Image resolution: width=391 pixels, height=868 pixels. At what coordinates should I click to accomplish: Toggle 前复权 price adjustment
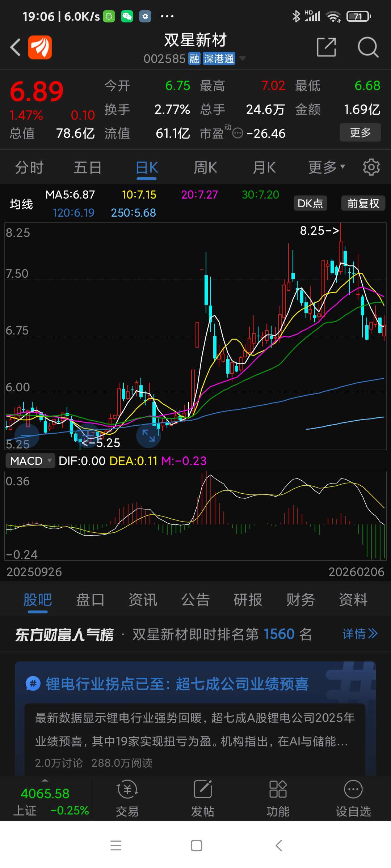(363, 203)
